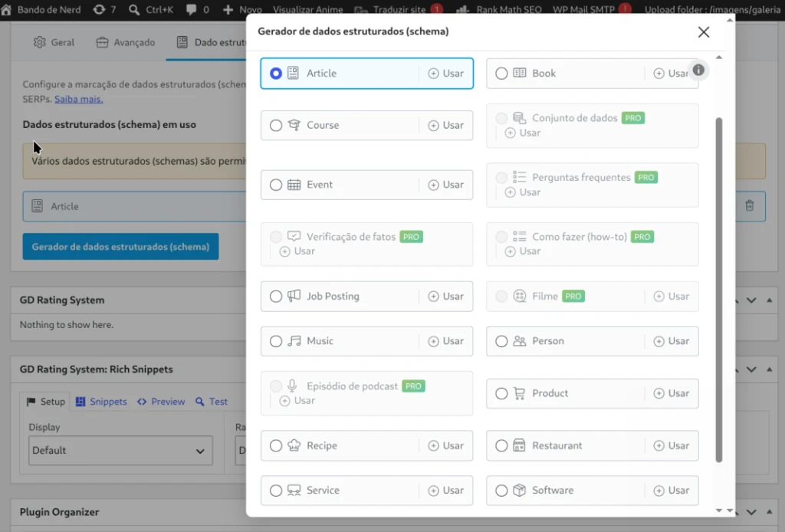Click the Verificação de fatos icon
Screen dimensions: 785x532
pos(294,236)
